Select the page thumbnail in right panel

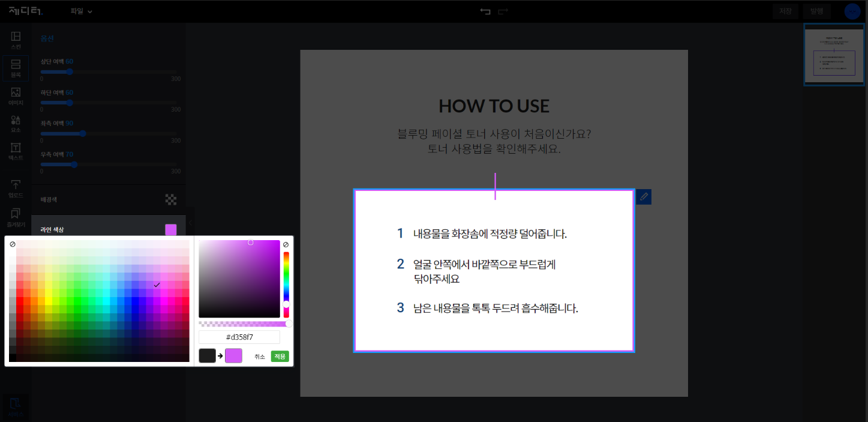click(834, 54)
